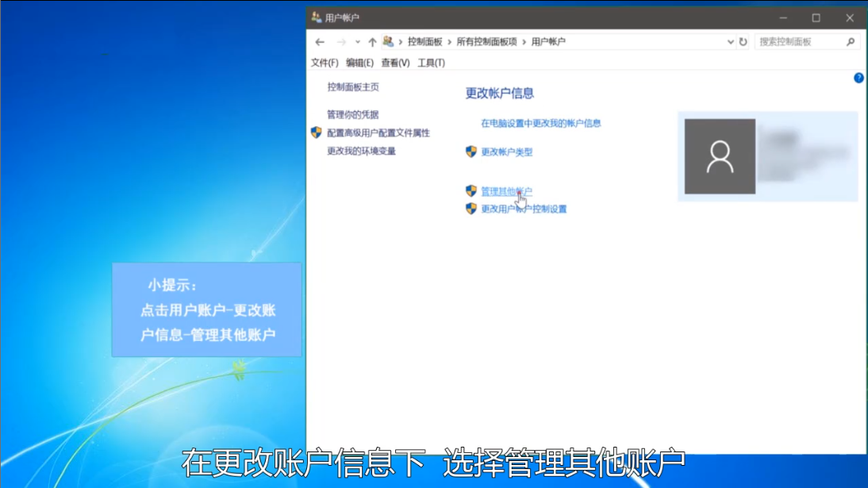Open the 查看(V) menu
This screenshot has width=868, height=488.
pos(395,63)
